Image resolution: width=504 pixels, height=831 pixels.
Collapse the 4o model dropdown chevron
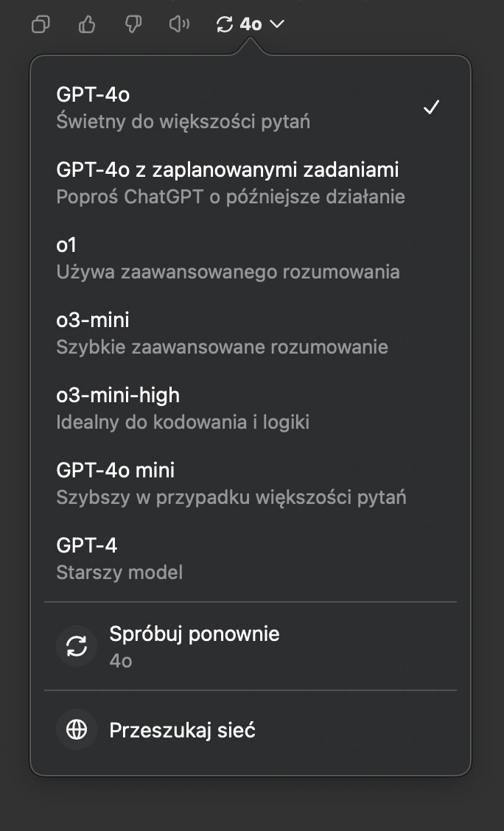tap(277, 24)
